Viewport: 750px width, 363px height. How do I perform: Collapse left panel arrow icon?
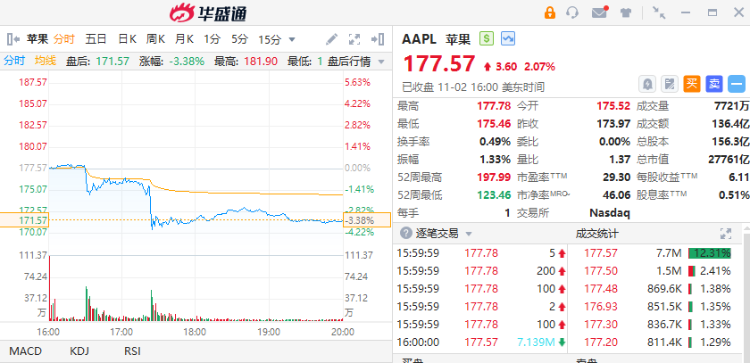pyautogui.click(x=13, y=39)
